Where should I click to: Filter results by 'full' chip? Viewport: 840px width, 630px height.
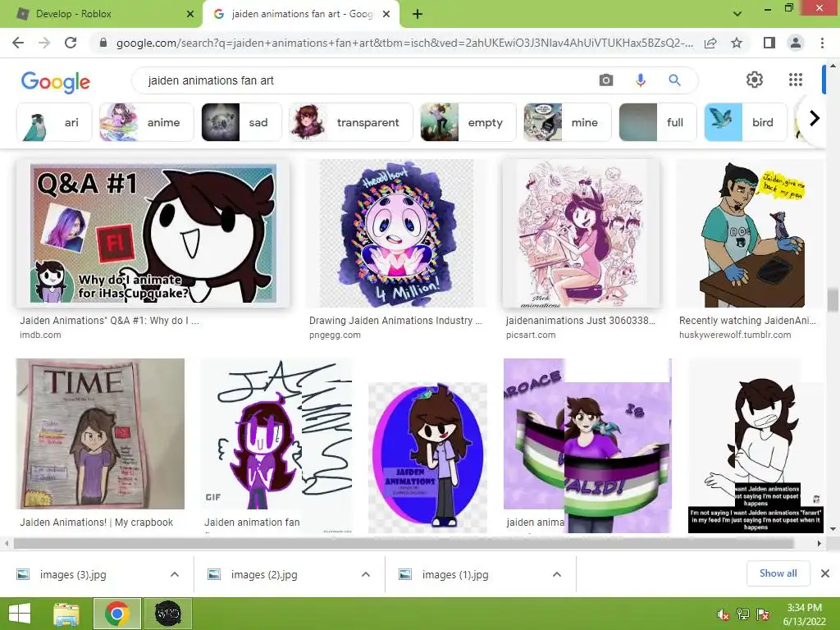tap(657, 122)
